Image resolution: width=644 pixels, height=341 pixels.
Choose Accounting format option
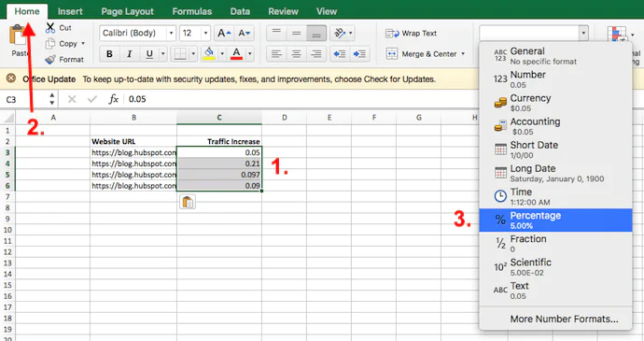pos(555,126)
